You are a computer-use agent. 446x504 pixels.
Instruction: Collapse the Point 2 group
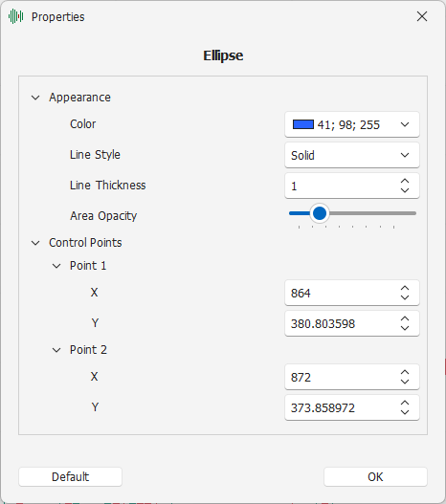click(x=56, y=350)
